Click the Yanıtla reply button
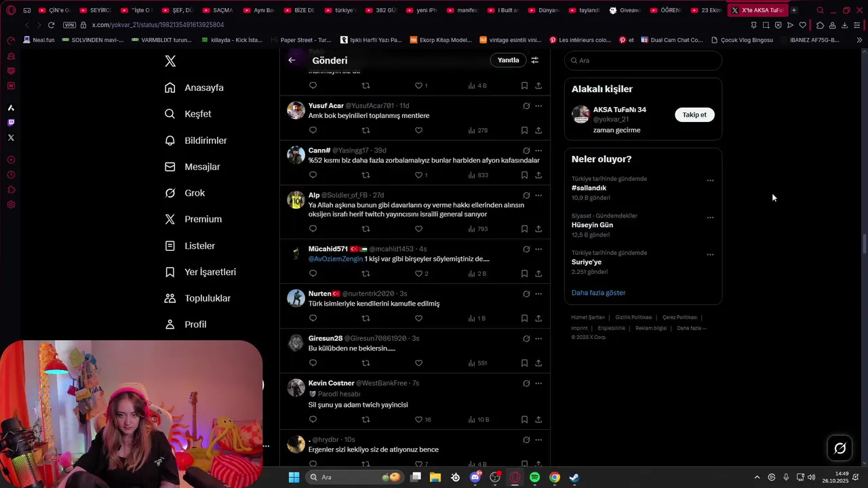The image size is (868, 488). click(x=508, y=60)
